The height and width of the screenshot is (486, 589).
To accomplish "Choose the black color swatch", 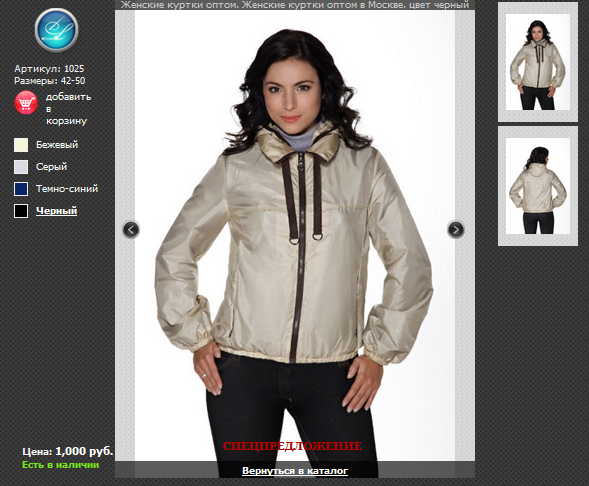I will (x=21, y=211).
